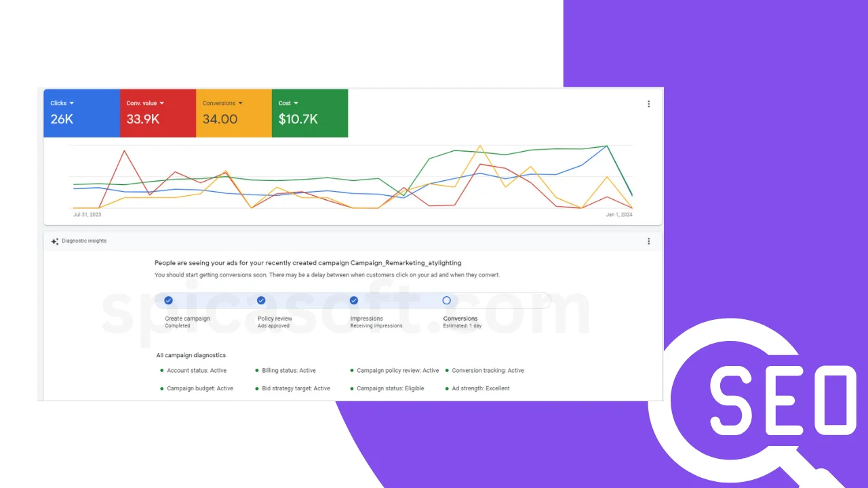Select the Clicks metric card
The width and height of the screenshot is (868, 488).
click(x=81, y=113)
